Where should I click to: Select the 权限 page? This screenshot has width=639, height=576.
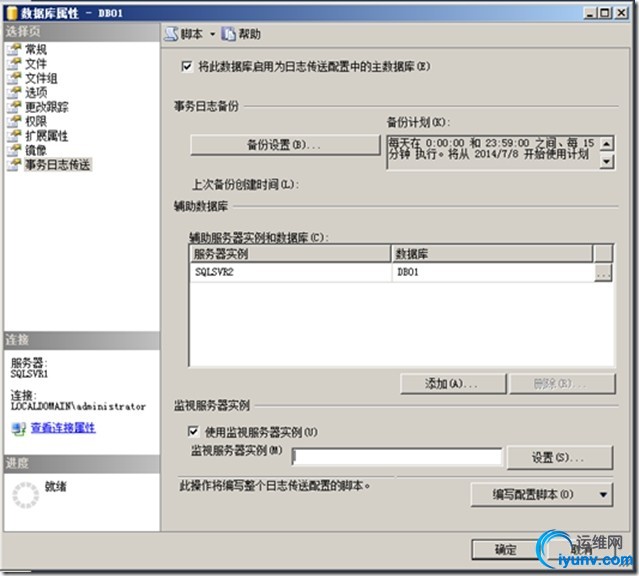tap(36, 121)
